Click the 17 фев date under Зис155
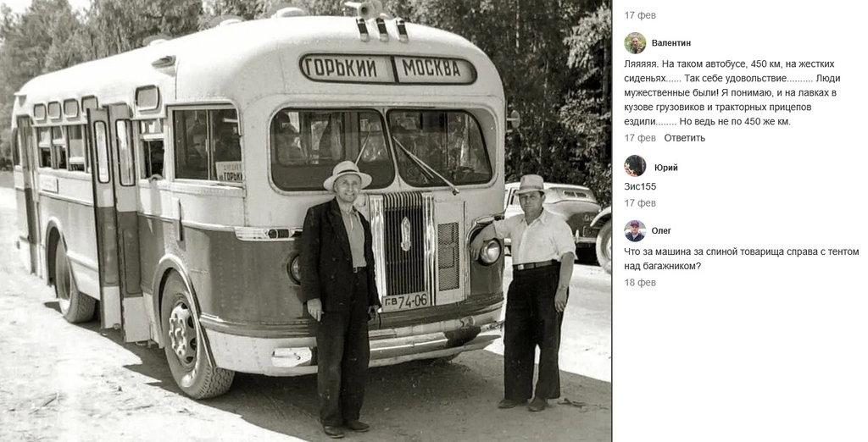 (x=640, y=203)
